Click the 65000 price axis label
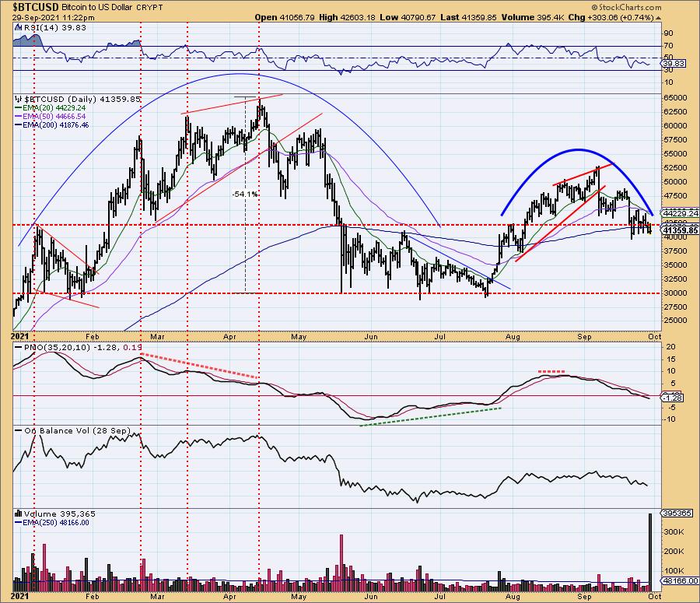The image size is (700, 603). pyautogui.click(x=675, y=98)
